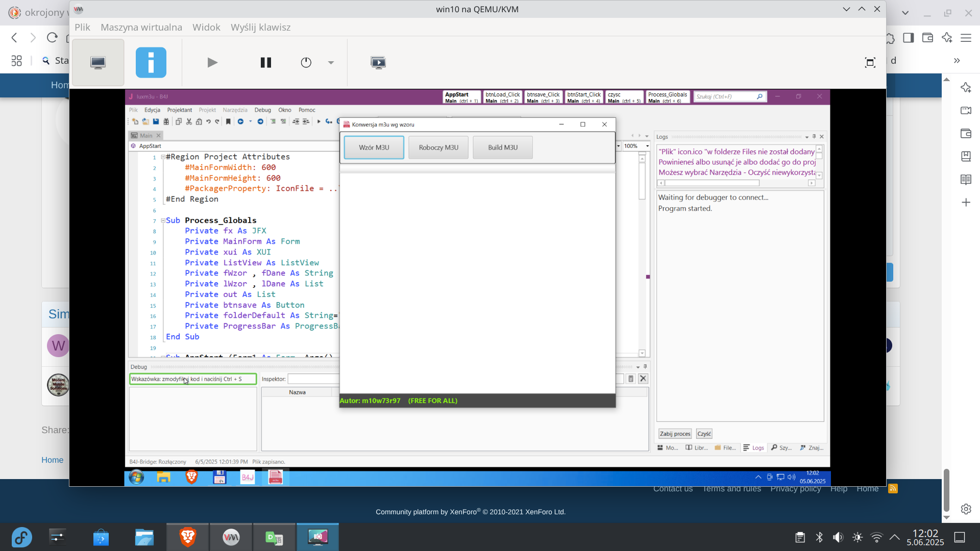The height and width of the screenshot is (551, 980).
Task: Click the Paste icon in B4J toolbar
Action: pyautogui.click(x=199, y=121)
